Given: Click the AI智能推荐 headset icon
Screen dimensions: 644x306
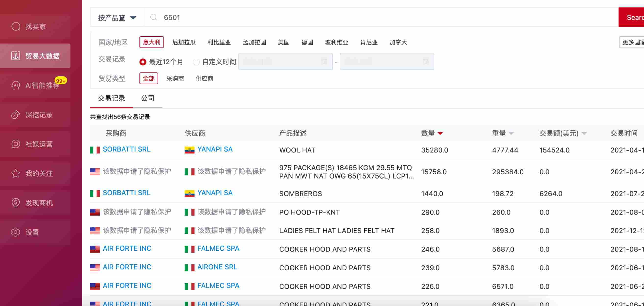Looking at the screenshot, I should [15, 85].
